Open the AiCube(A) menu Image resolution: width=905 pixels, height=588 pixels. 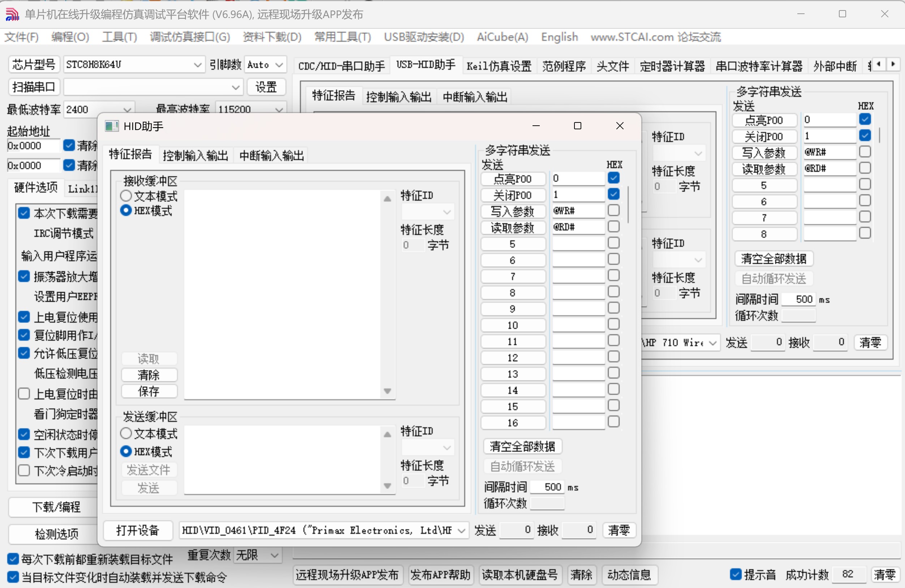(x=502, y=37)
